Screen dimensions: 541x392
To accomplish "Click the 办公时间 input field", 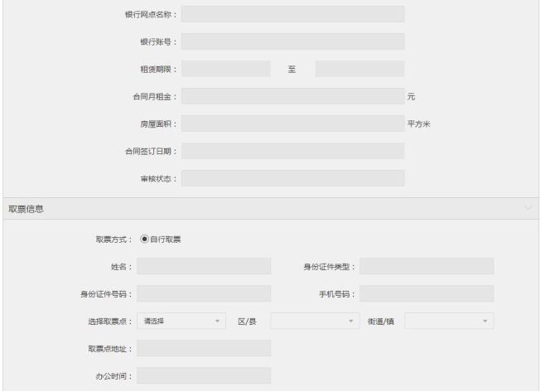I will click(x=204, y=375).
